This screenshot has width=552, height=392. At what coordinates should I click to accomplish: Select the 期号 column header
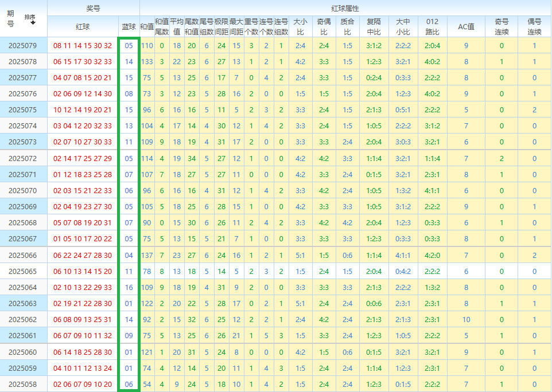[10, 19]
